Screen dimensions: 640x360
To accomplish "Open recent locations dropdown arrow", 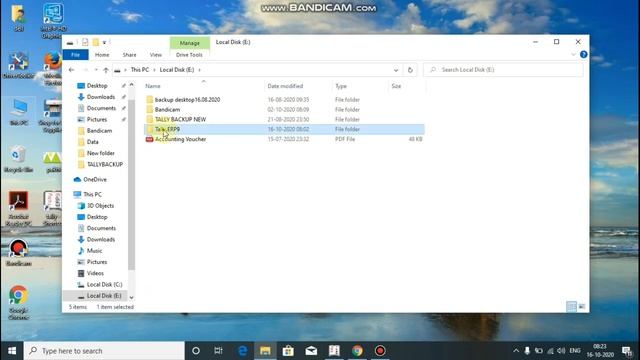I will point(96,70).
